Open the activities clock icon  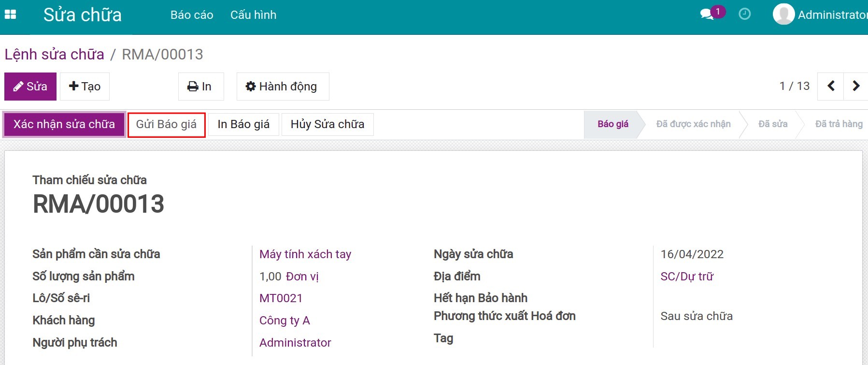click(x=745, y=15)
